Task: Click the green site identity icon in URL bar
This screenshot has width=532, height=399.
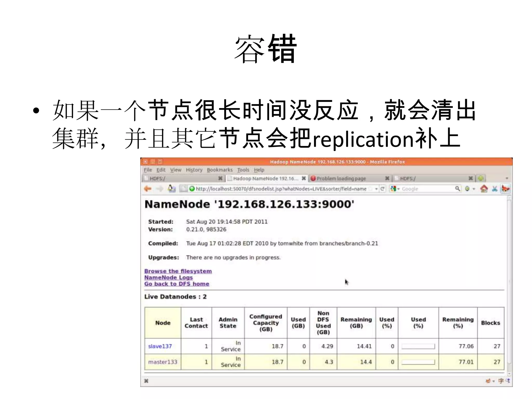Action: coord(192,189)
